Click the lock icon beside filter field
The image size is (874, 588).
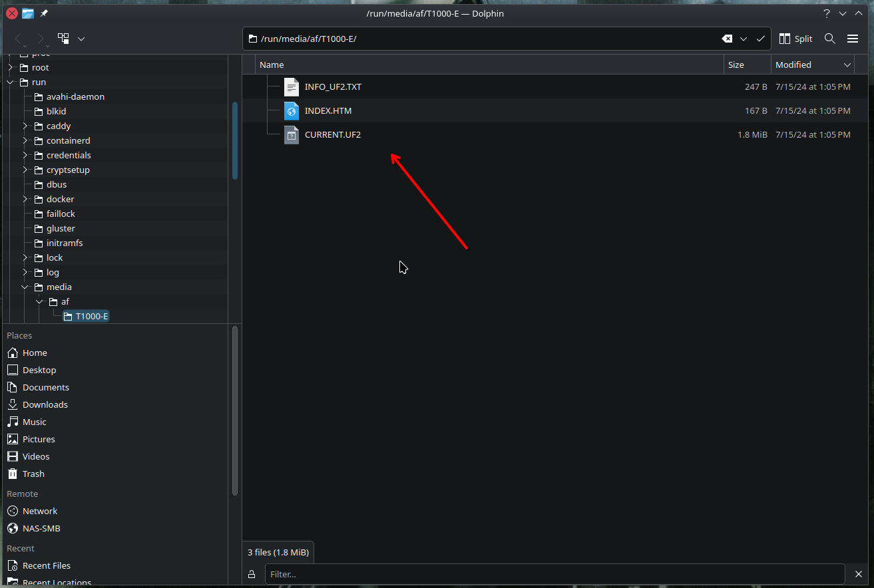pyautogui.click(x=252, y=574)
